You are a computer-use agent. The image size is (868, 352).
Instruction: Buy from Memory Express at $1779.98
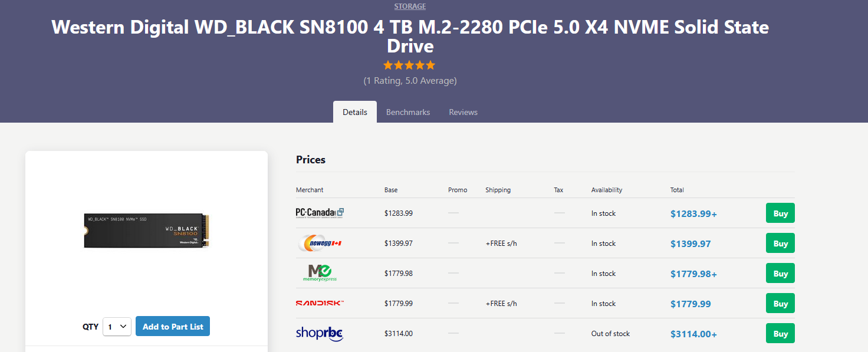click(780, 274)
